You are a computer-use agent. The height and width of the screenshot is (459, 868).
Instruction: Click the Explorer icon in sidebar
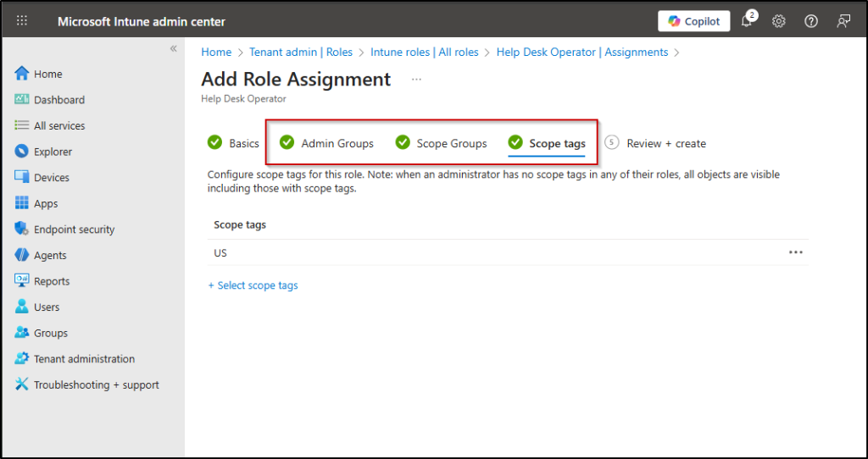click(22, 152)
